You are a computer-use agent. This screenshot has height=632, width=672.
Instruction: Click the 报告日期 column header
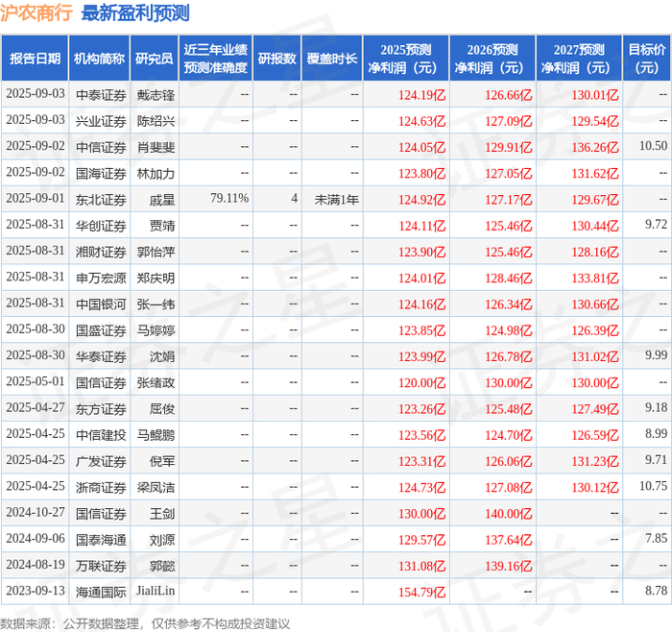point(35,59)
